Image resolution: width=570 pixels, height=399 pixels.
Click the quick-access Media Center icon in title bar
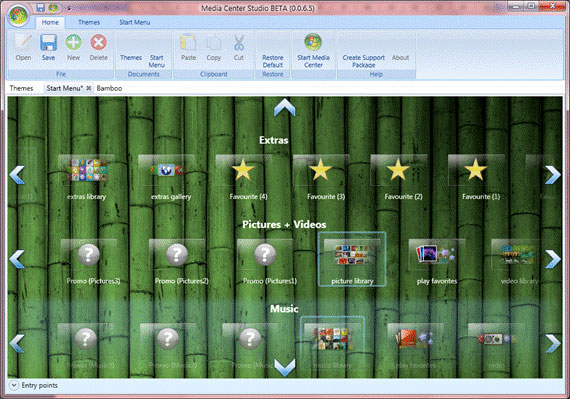coord(53,8)
